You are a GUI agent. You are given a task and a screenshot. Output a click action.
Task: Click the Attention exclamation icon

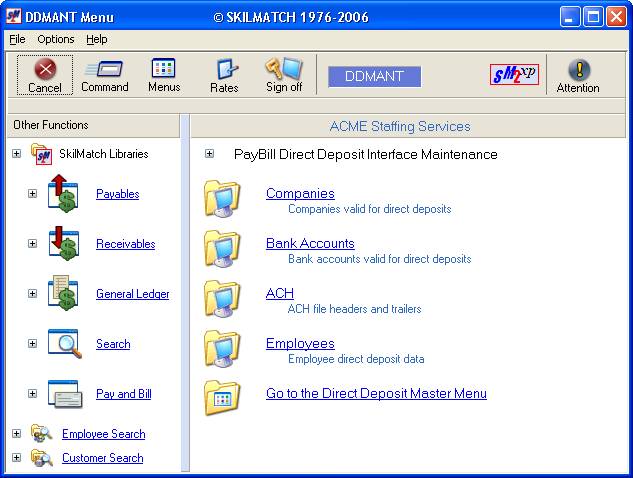click(579, 69)
